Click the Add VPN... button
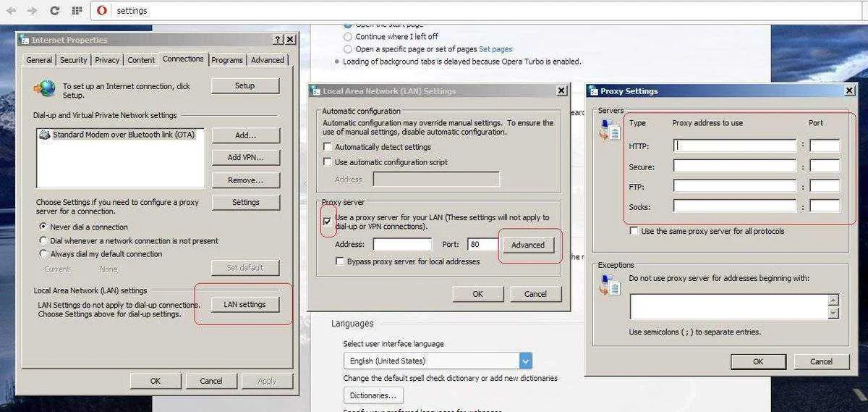The width and height of the screenshot is (868, 412). pyautogui.click(x=245, y=158)
